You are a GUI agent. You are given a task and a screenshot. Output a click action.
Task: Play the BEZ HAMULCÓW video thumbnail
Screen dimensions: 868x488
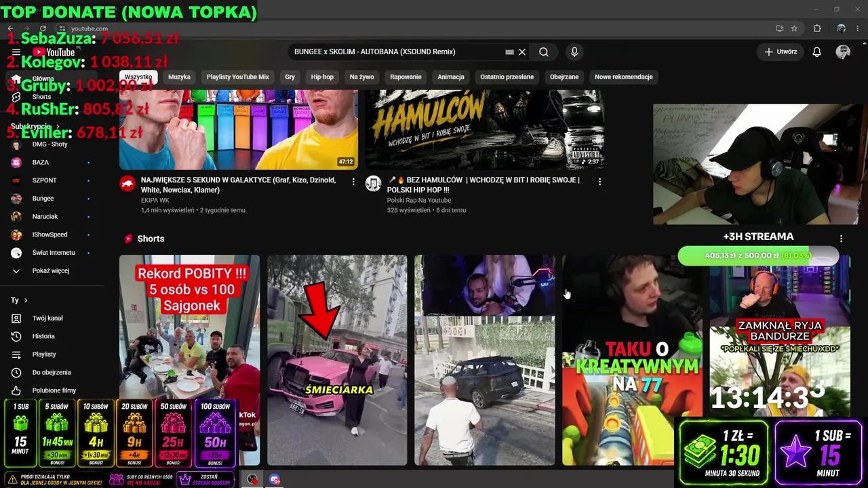485,129
